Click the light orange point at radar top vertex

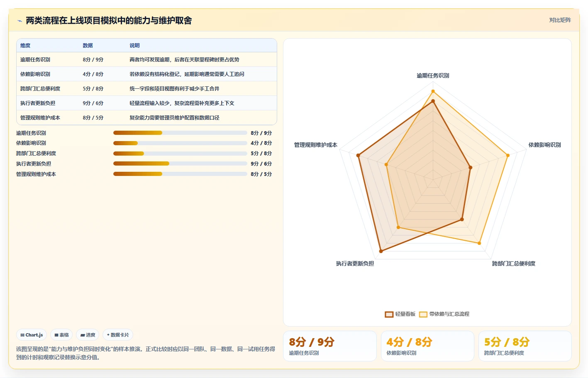pos(433,91)
